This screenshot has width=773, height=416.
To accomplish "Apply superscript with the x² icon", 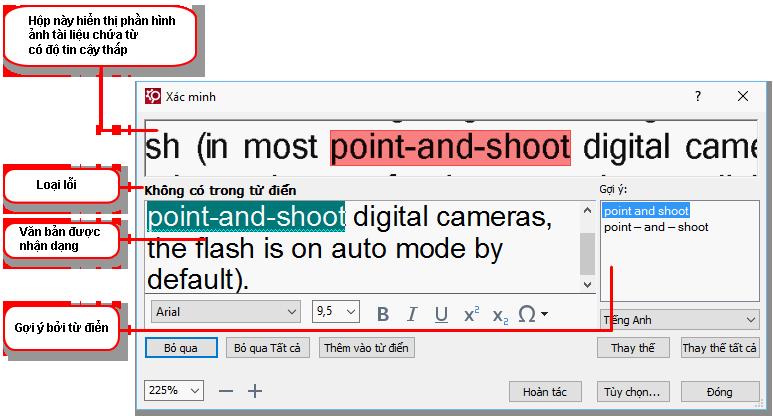I will [471, 313].
